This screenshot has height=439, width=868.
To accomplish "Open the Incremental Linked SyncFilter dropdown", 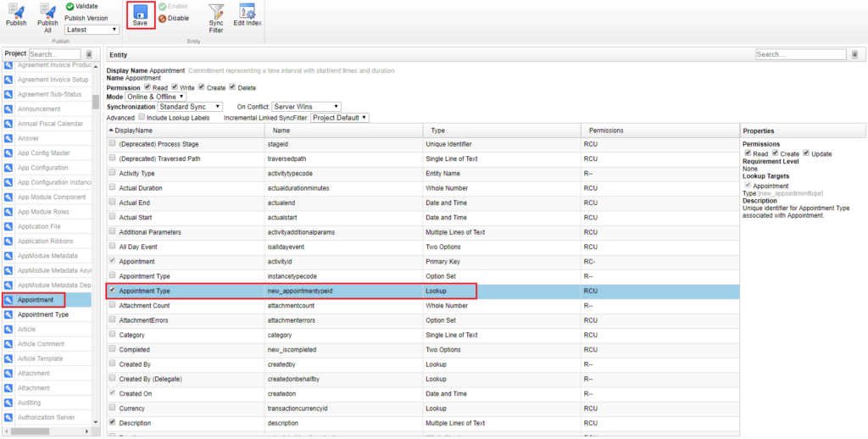I will (x=340, y=118).
